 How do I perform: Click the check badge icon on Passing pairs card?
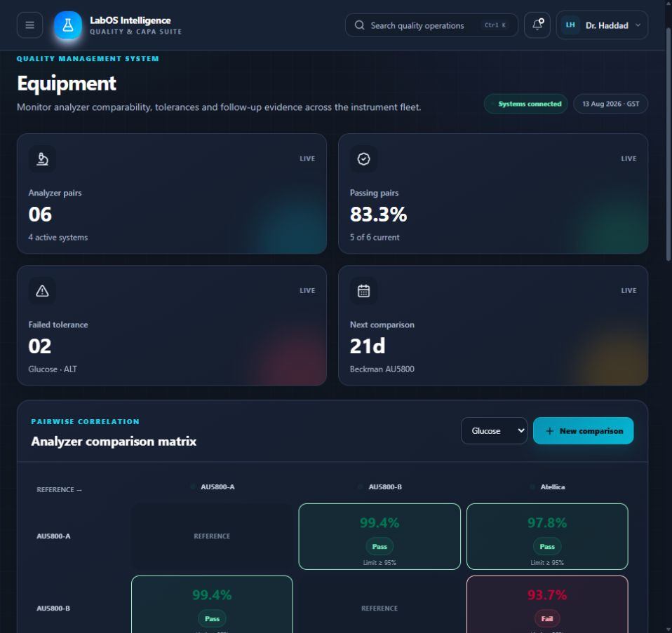(363, 159)
